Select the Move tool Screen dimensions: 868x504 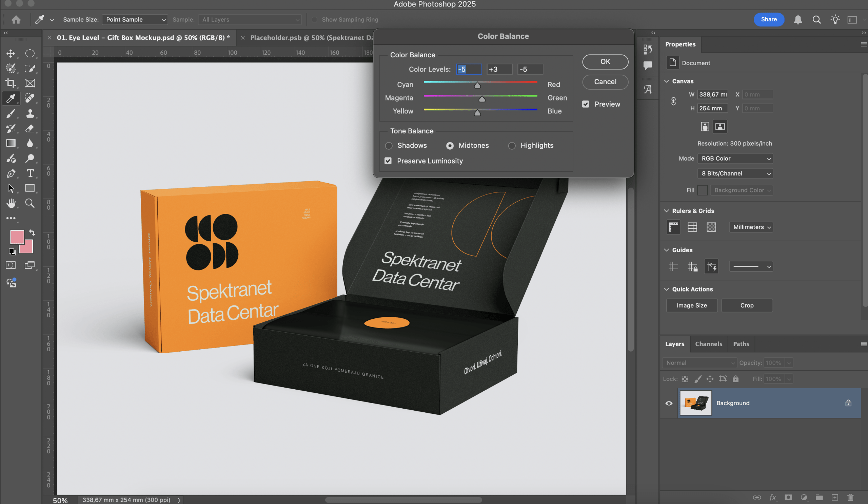click(11, 53)
